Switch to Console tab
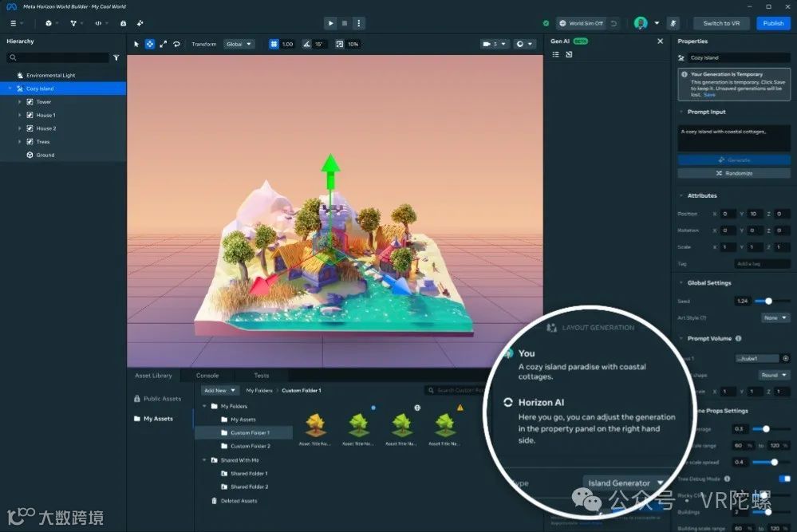The height and width of the screenshot is (532, 797). tap(207, 376)
